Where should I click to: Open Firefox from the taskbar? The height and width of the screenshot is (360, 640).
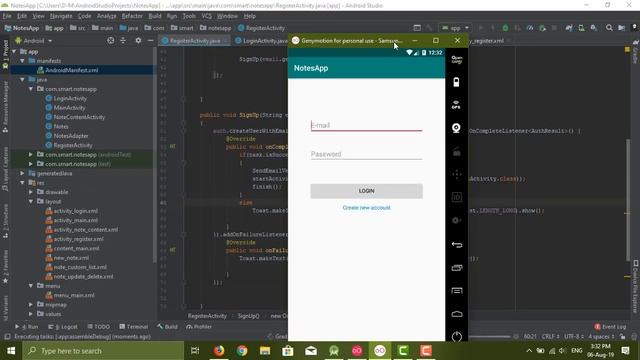(x=219, y=351)
